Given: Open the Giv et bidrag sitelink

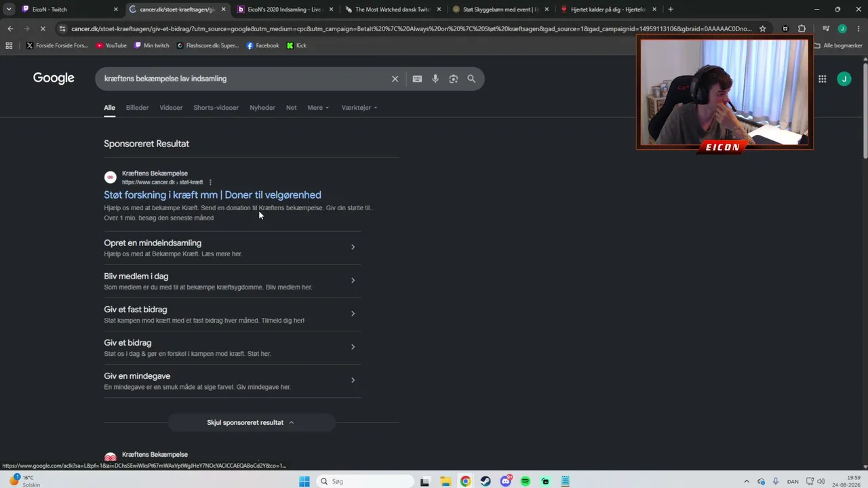Looking at the screenshot, I should tap(232, 347).
